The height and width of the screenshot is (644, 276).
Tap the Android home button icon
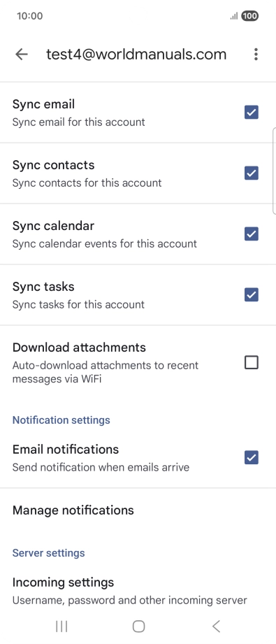138,627
